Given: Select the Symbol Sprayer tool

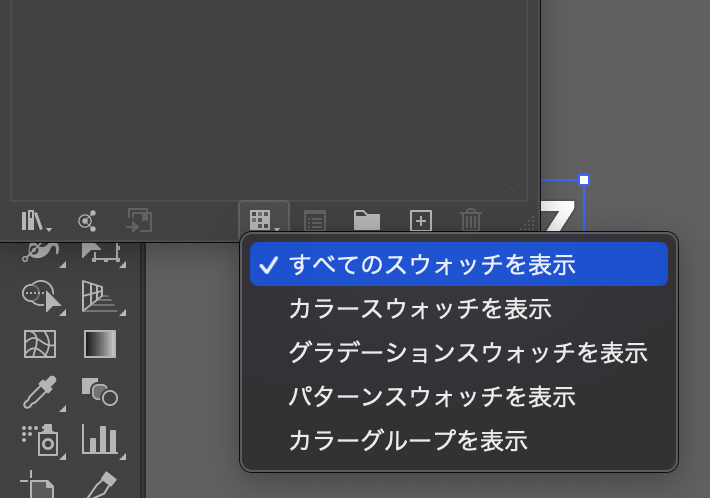Looking at the screenshot, I should coord(42,440).
